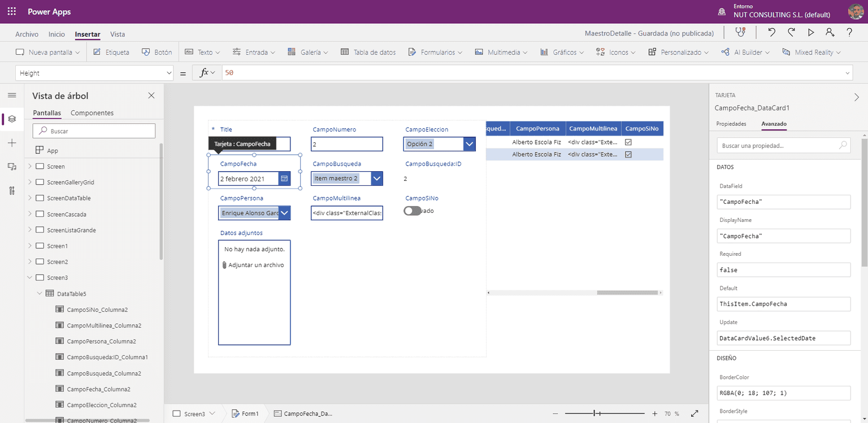Image resolution: width=868 pixels, height=423 pixels.
Task: Click the Undo icon
Action: (771, 33)
